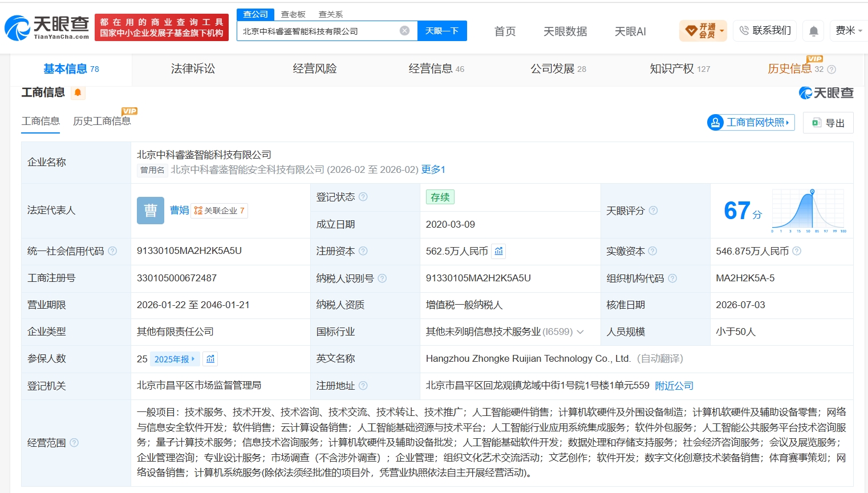Expand the 国标行业 category chevron
The width and height of the screenshot is (868, 493).
click(581, 332)
